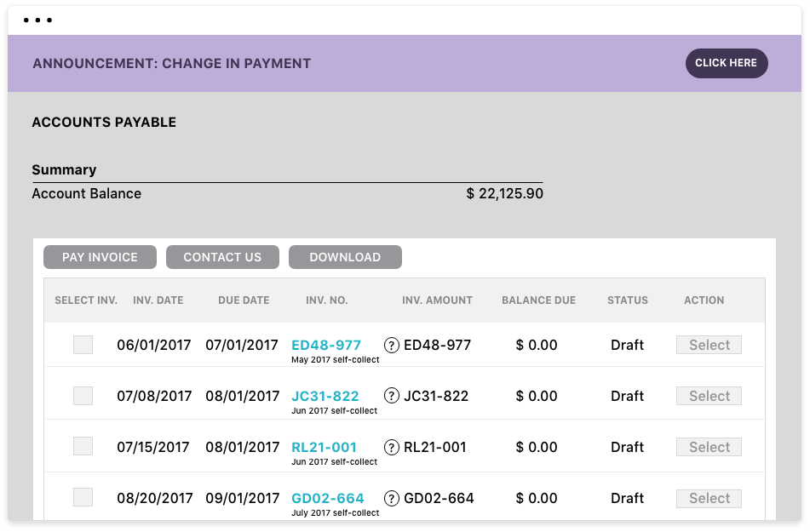The width and height of the screenshot is (810, 532).
Task: Click help icon beside RL21-001 amount
Action: pyautogui.click(x=392, y=447)
